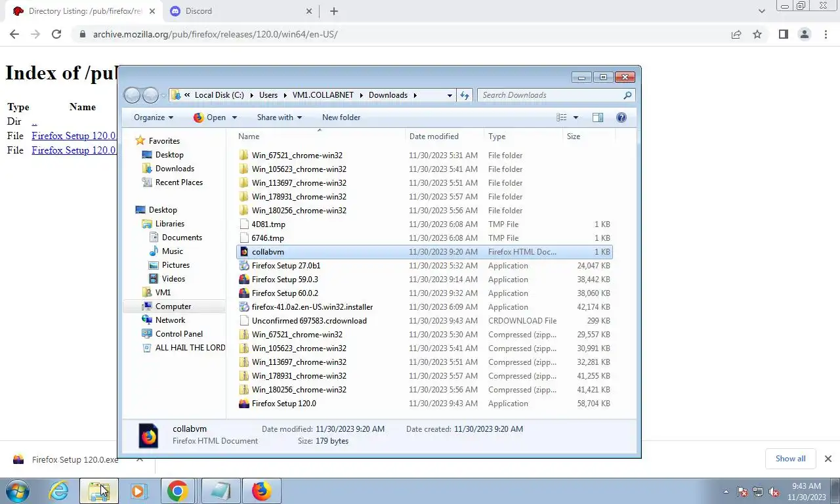Screen dimensions: 840x504
Task: Open Chrome tab search chevron
Action: point(761,11)
